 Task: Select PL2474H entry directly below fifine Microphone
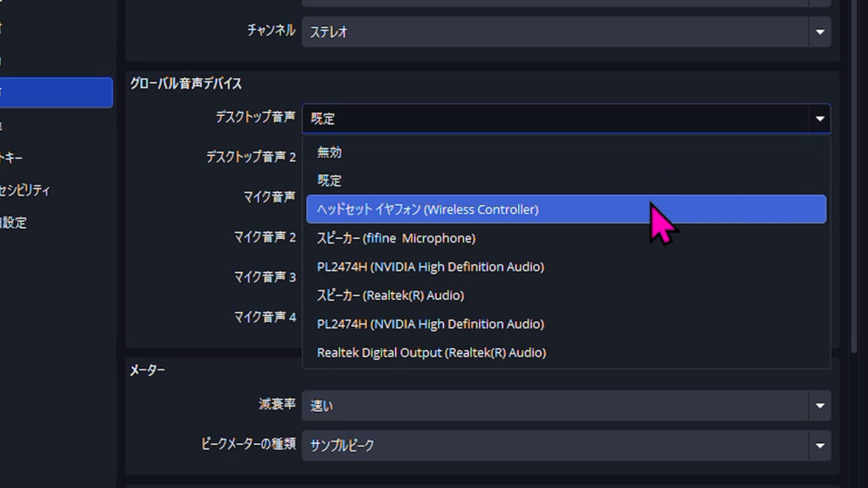[x=430, y=267]
